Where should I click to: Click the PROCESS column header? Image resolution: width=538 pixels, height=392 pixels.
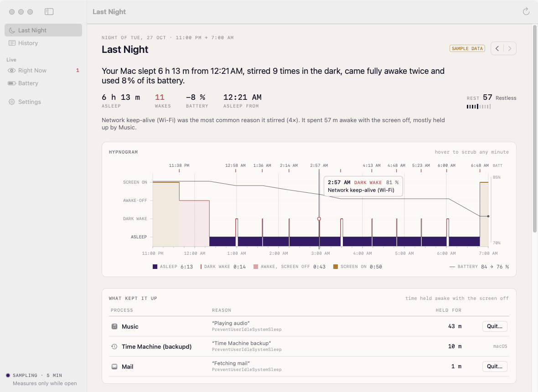(122, 310)
